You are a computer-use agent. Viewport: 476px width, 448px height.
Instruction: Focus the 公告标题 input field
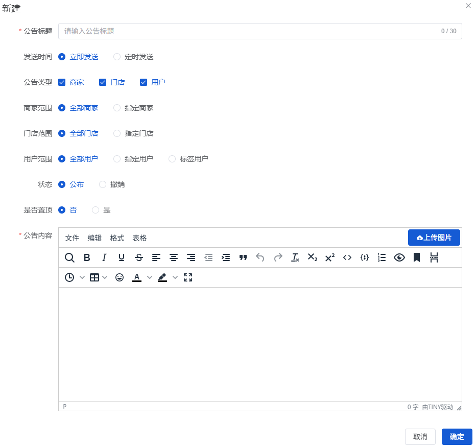click(x=260, y=31)
